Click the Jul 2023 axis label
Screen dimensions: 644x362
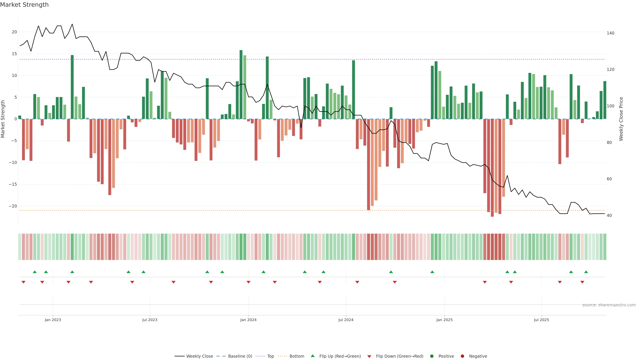tap(150, 320)
